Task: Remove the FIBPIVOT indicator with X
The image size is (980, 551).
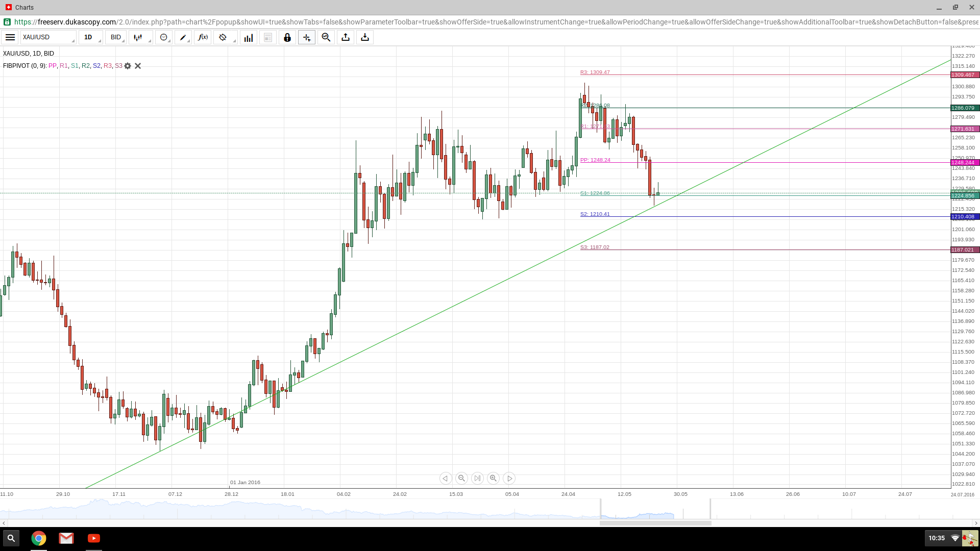Action: point(138,66)
